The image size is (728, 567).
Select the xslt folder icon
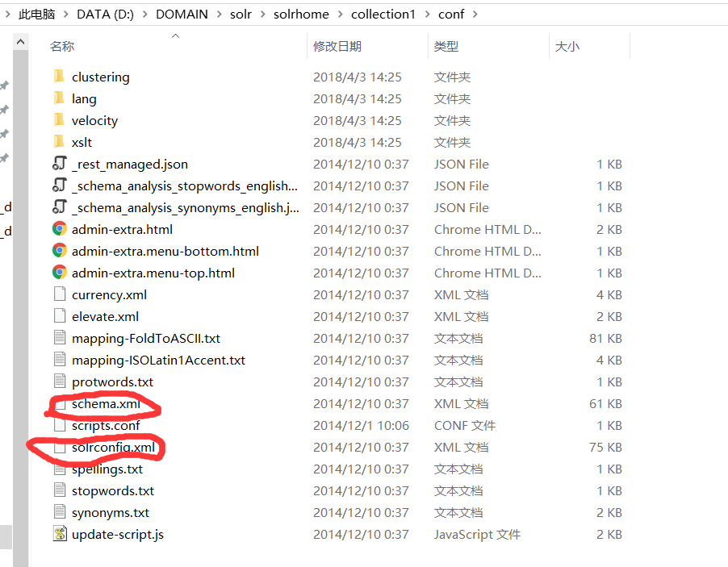point(59,141)
